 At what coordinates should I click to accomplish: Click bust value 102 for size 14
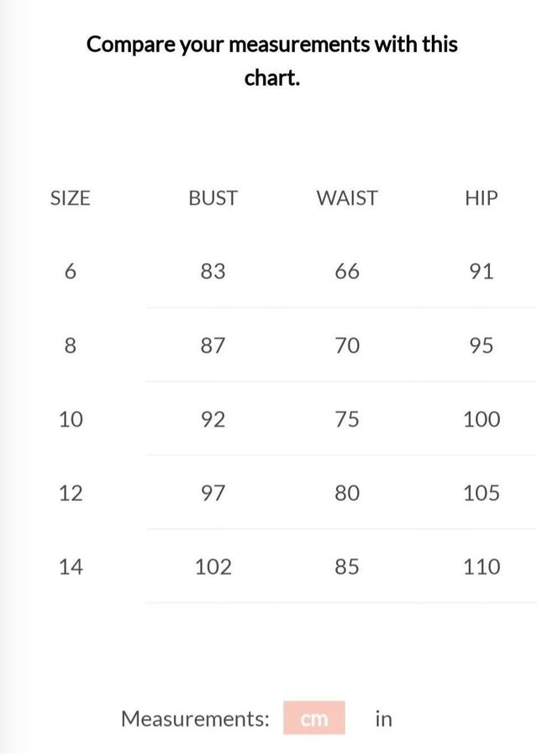[213, 567]
